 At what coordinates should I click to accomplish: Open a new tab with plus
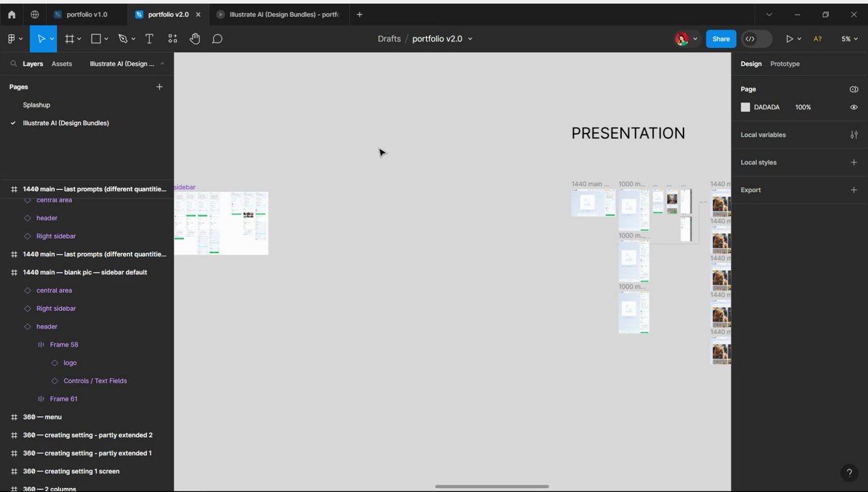point(359,14)
